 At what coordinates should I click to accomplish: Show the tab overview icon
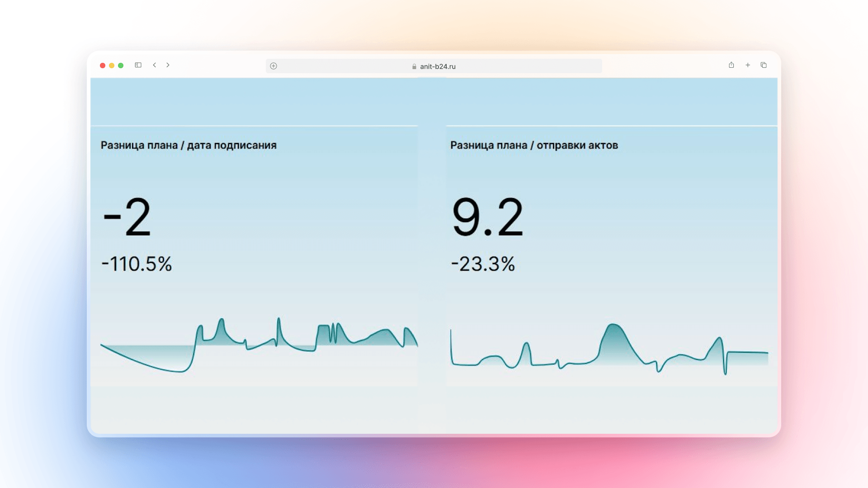pos(764,65)
